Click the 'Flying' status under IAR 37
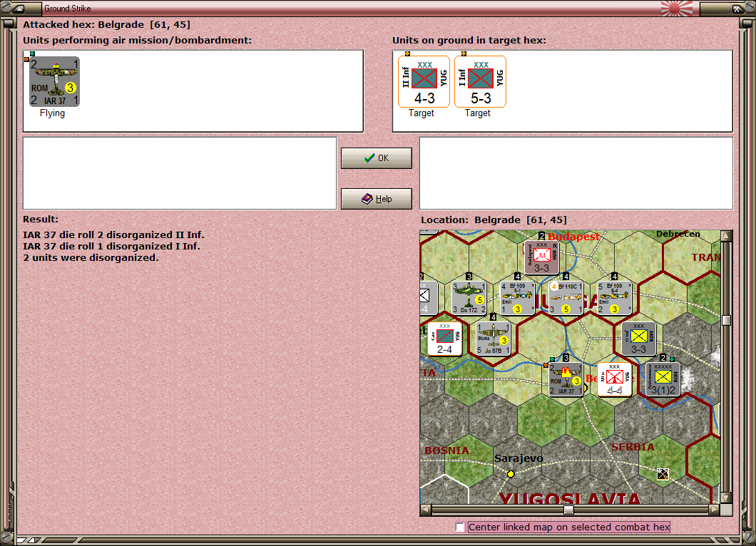Image resolution: width=756 pixels, height=546 pixels. pyautogui.click(x=52, y=113)
